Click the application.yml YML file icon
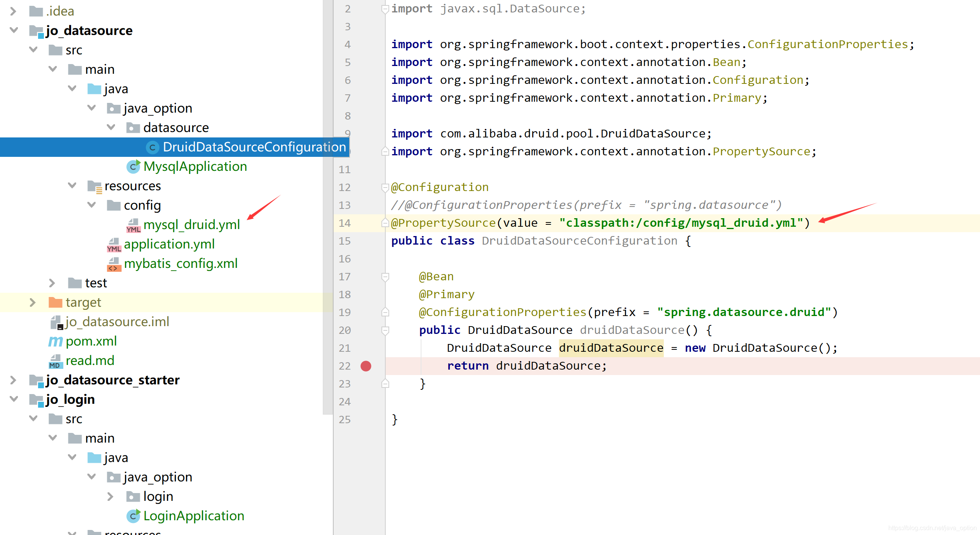Viewport: 980px width, 535px height. point(114,245)
